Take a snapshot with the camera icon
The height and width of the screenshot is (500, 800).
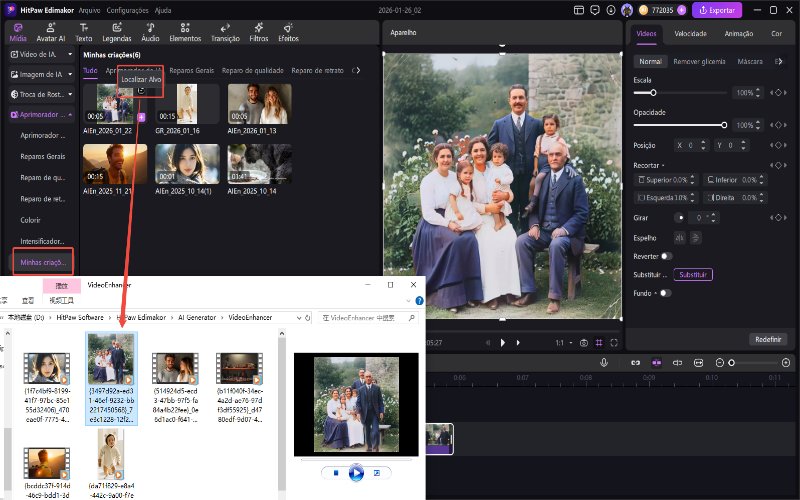coord(584,342)
